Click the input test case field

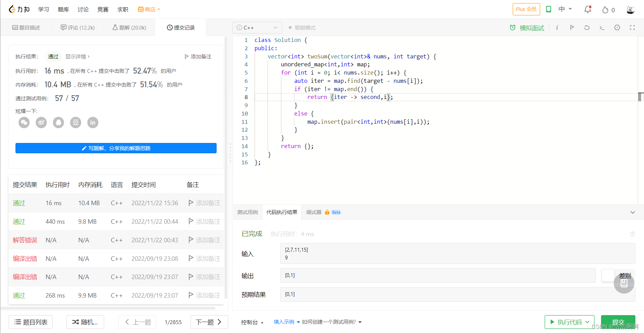tap(458, 254)
